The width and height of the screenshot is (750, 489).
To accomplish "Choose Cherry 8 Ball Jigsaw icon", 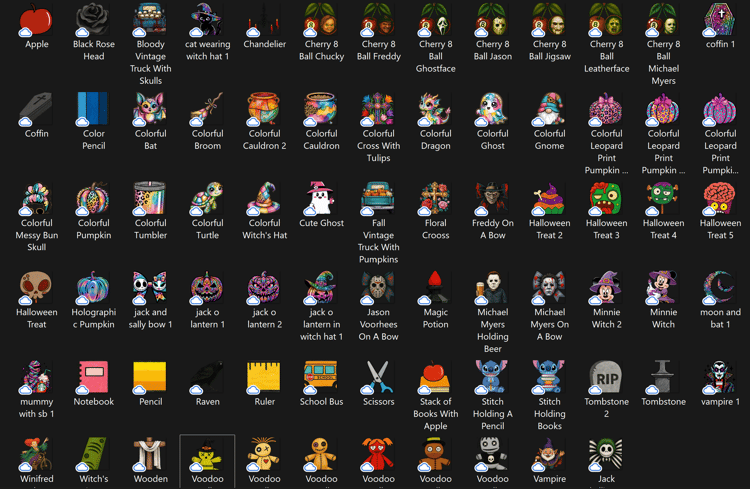I will point(549,20).
